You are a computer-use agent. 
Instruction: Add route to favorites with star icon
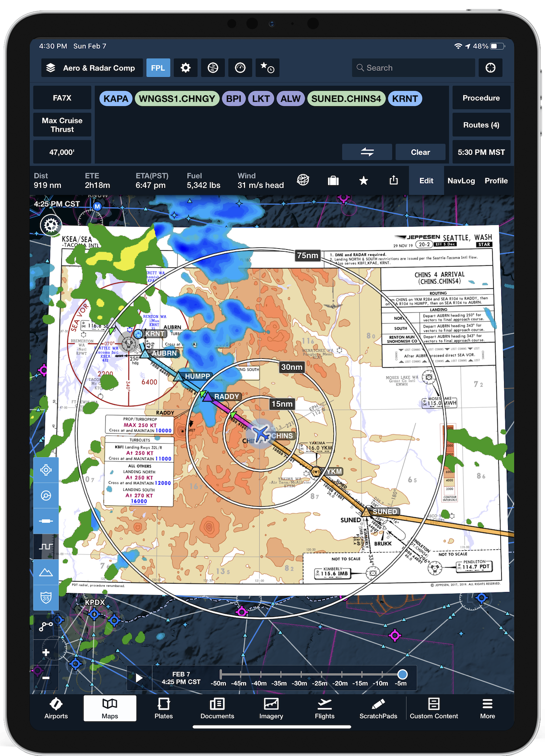click(x=363, y=181)
